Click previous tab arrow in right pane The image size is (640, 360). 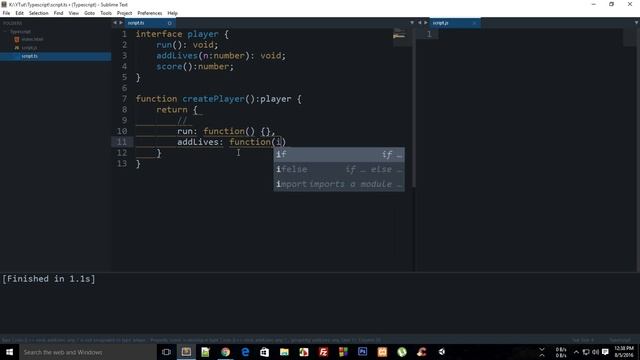[420, 23]
